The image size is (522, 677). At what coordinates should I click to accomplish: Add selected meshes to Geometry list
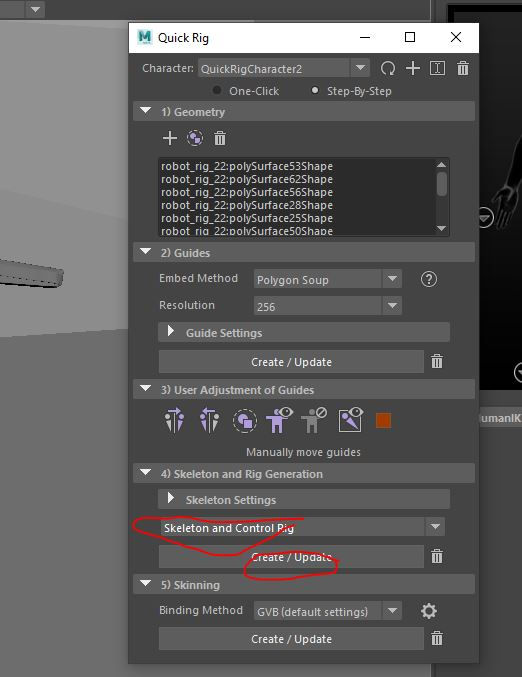pos(170,138)
